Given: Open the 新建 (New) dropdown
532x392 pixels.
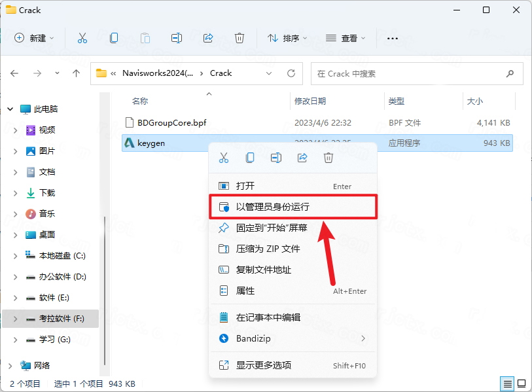Looking at the screenshot, I should (34, 38).
